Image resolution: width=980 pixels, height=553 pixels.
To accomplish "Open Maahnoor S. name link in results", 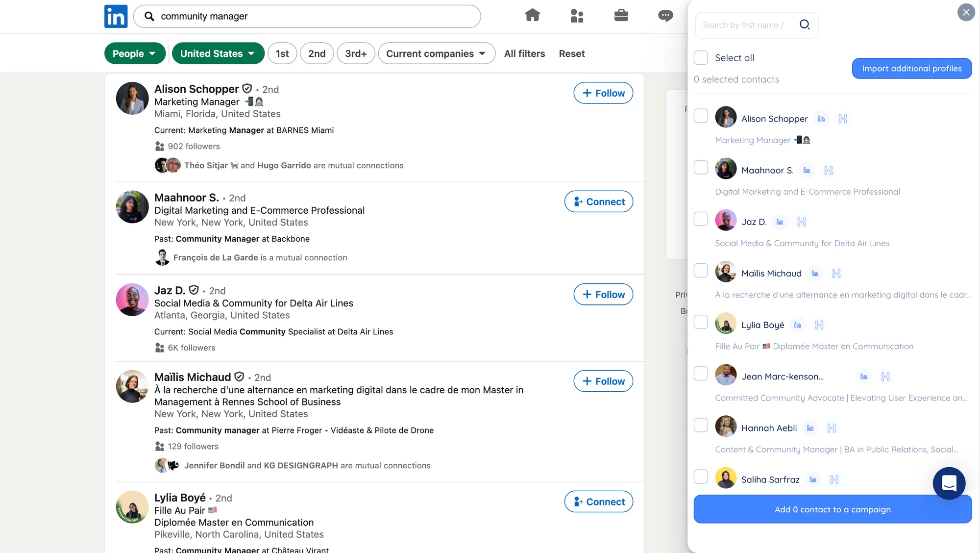I will (187, 198).
